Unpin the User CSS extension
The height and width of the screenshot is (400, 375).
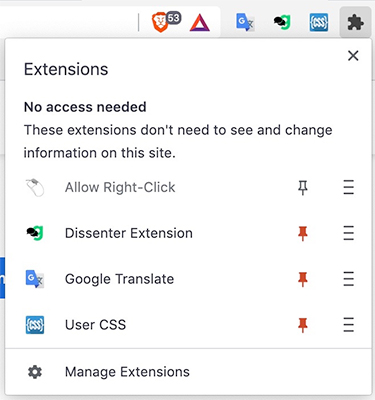point(303,325)
